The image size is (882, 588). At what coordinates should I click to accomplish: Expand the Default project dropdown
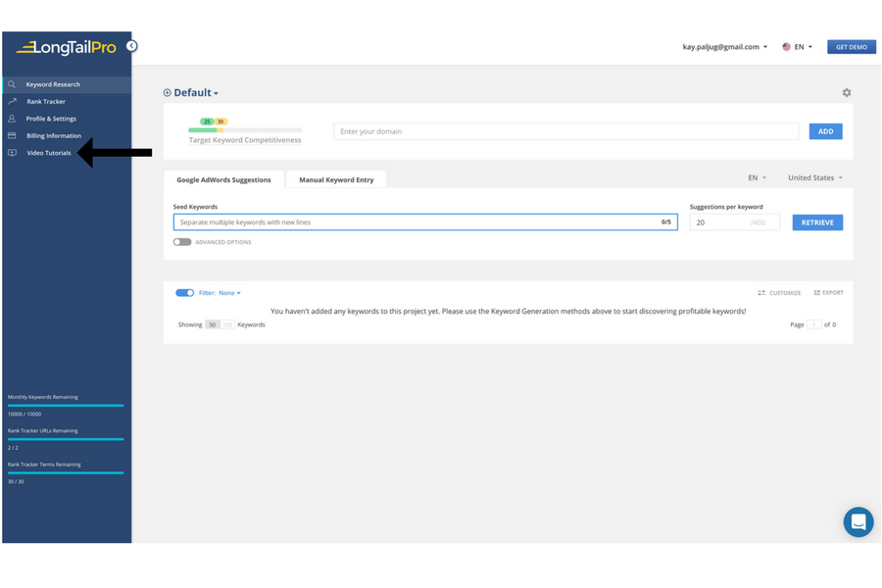click(x=196, y=93)
